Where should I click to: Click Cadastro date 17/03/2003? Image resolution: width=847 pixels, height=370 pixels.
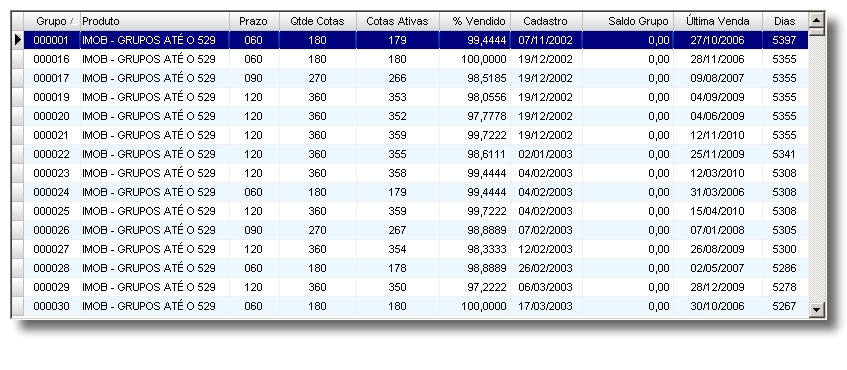(546, 306)
